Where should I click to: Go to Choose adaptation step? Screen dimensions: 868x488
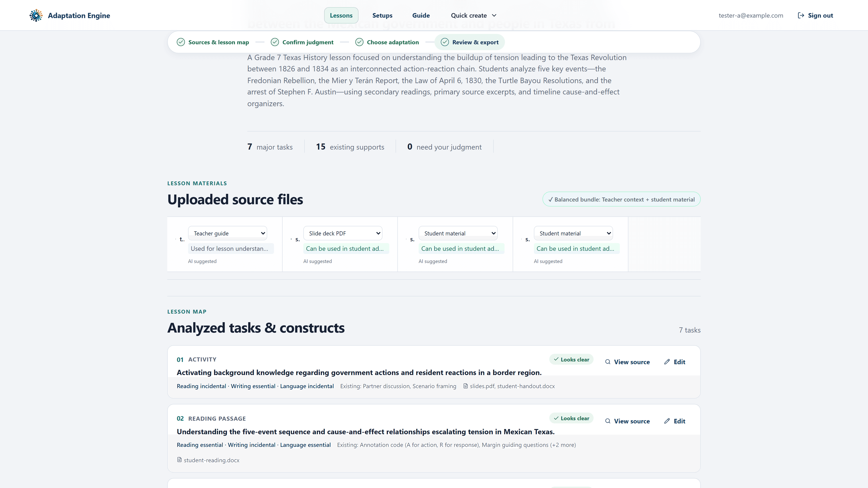[387, 42]
